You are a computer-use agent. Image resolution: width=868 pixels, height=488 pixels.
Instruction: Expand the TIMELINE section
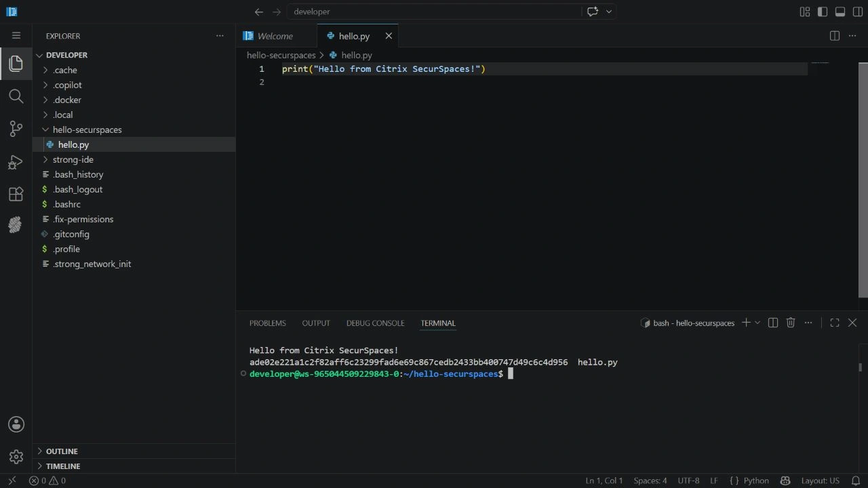pyautogui.click(x=134, y=466)
